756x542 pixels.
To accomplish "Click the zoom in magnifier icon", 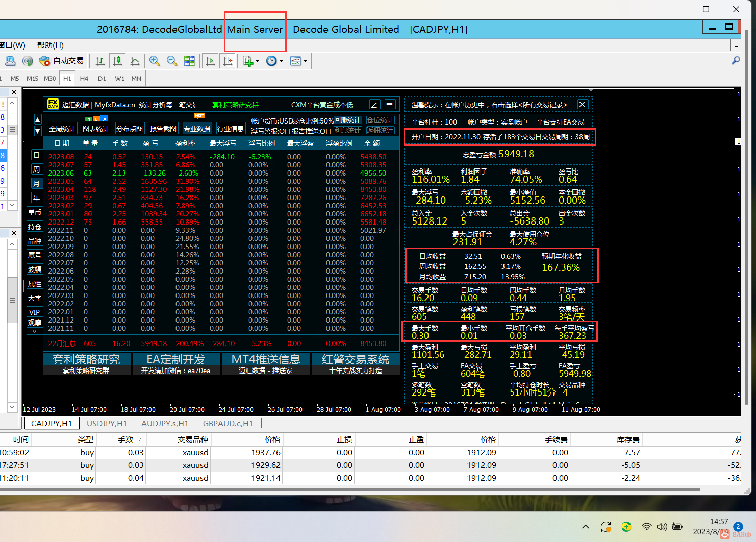I will [155, 61].
